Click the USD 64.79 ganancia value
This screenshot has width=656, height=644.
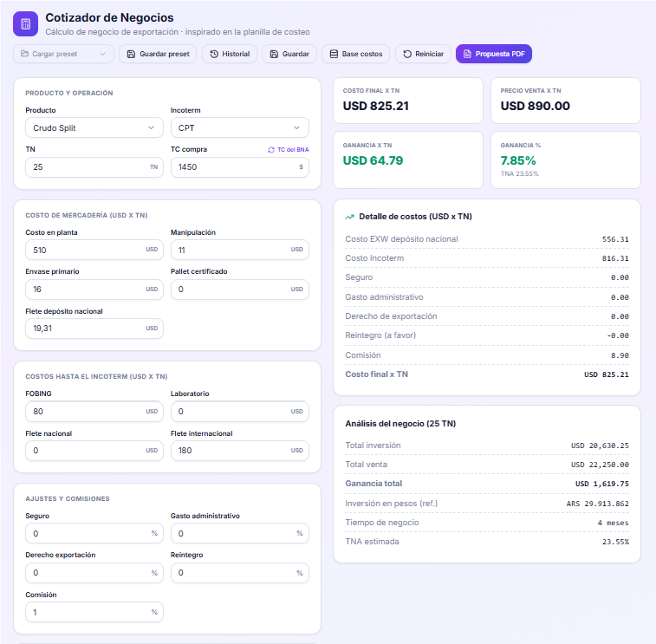point(373,160)
